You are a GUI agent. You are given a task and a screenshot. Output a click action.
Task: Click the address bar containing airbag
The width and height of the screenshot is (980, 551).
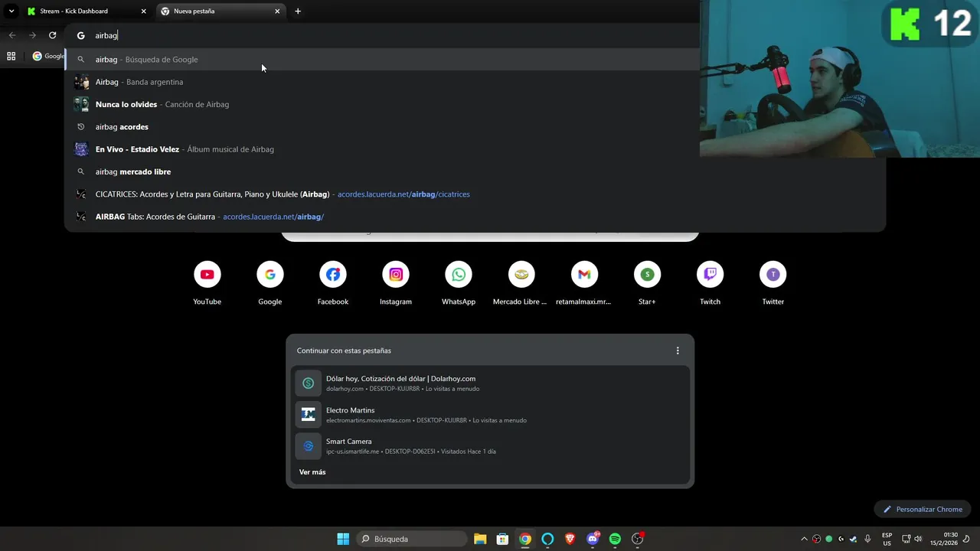(383, 35)
